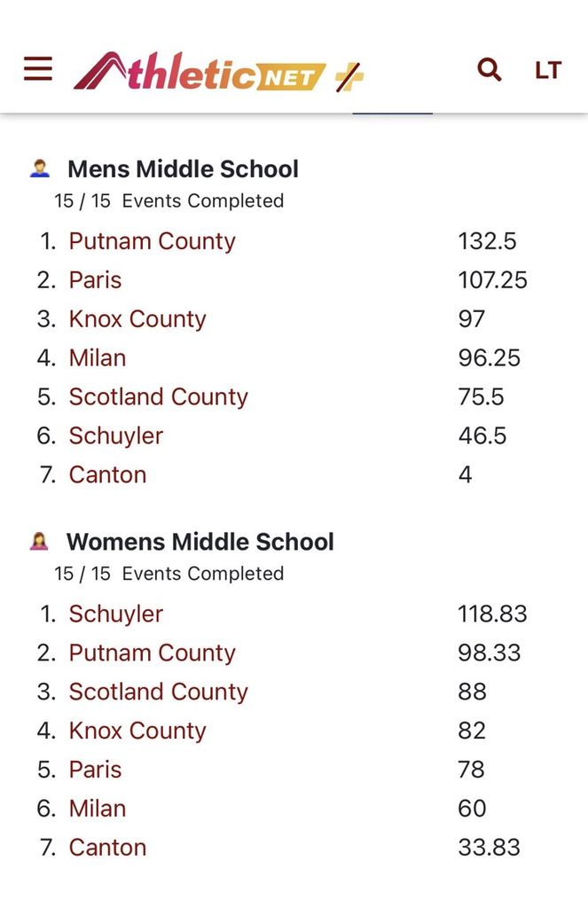Open first-place Schuyler in Womens standings
Image resolution: width=588 pixels, height=908 pixels.
116,614
